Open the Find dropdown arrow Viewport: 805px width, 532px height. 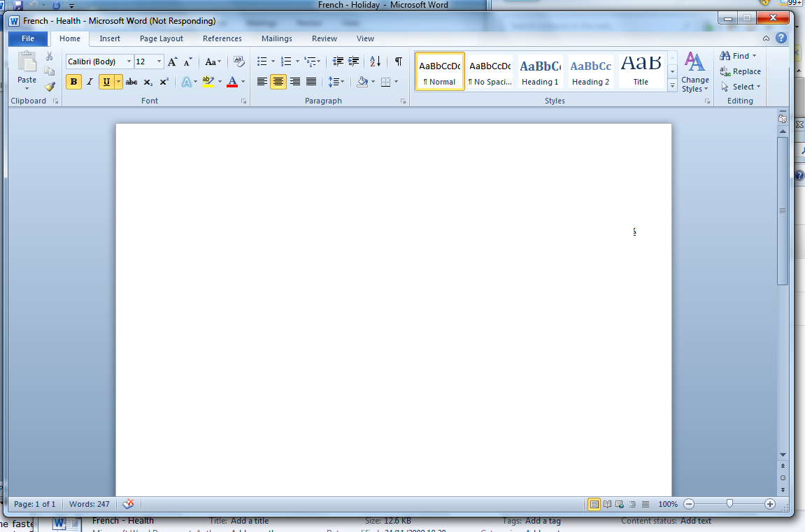(754, 56)
